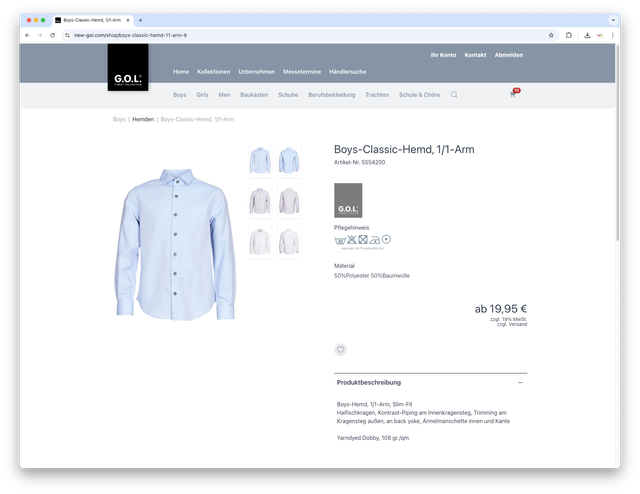
Task: Open the Boys category menu
Action: tap(179, 95)
